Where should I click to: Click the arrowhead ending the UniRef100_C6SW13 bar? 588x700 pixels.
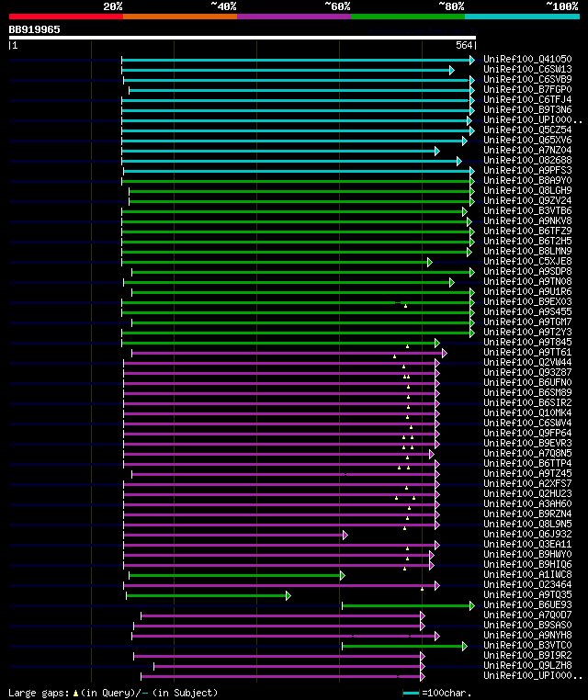(452, 71)
